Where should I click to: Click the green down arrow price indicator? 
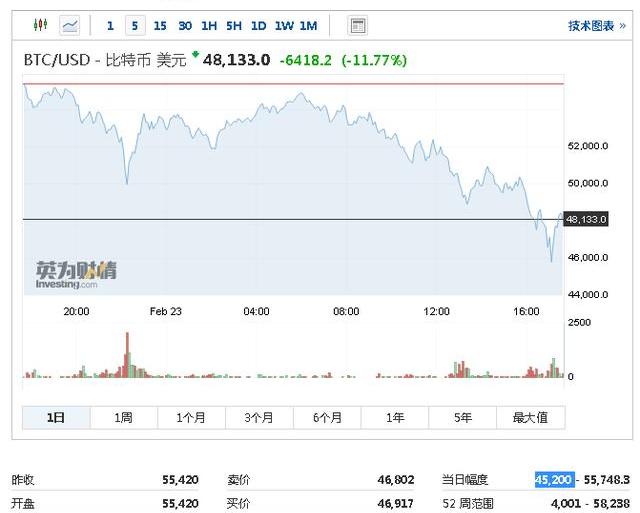point(196,56)
